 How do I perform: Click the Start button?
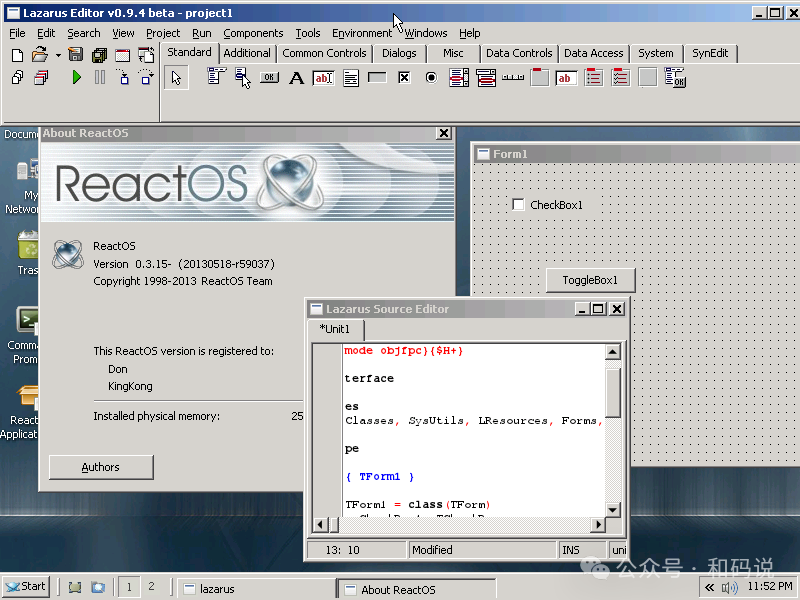[x=26, y=587]
